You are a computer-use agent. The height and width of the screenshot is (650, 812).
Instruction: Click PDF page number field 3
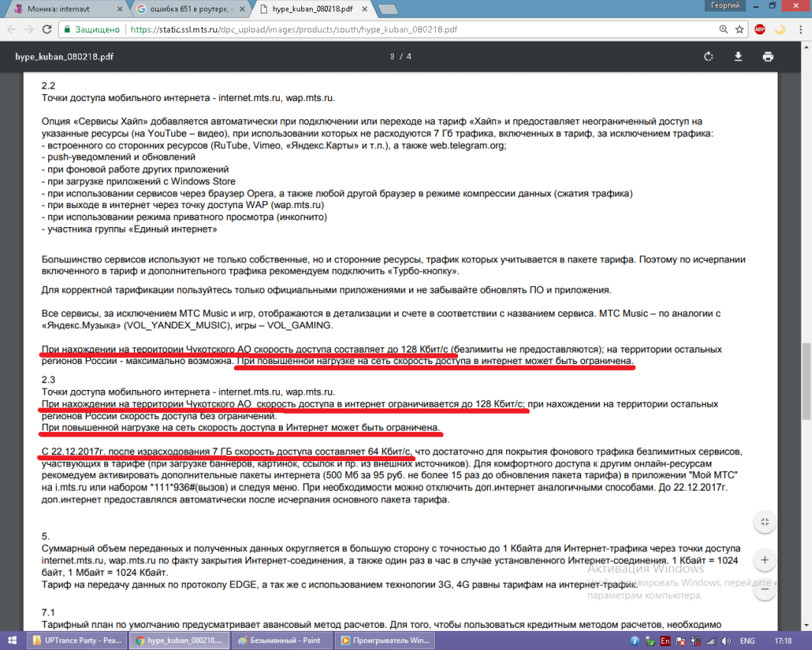(x=392, y=57)
